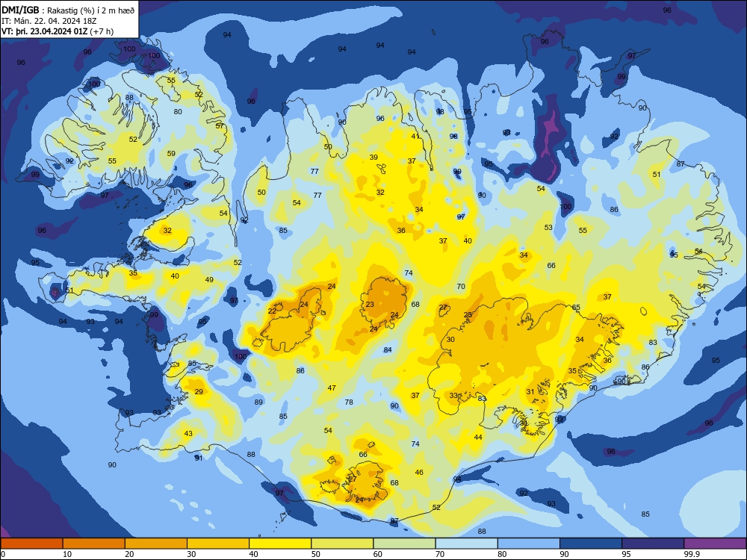The width and height of the screenshot is (747, 560).
Task: Select the indigo 95–99.9 legend band
Action: (x=653, y=544)
